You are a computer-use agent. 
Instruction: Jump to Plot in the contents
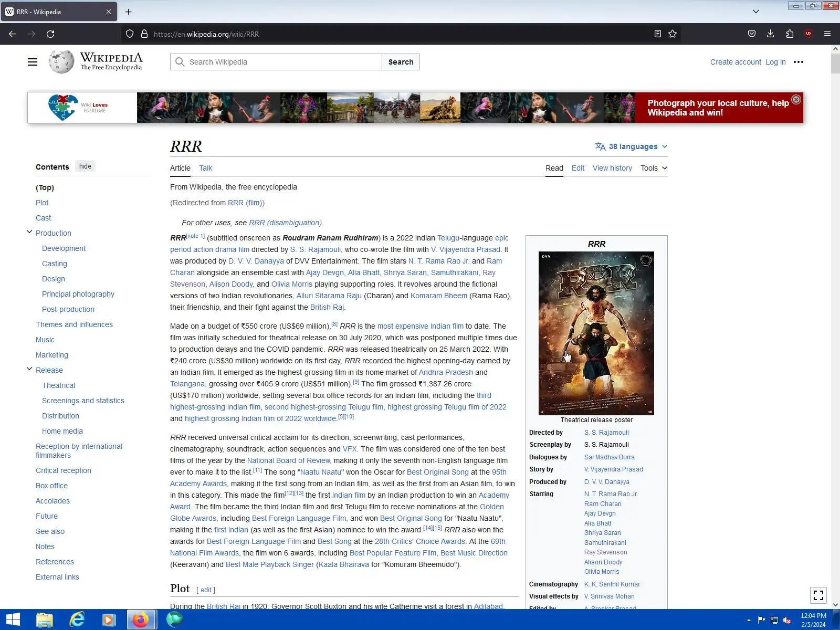(x=42, y=203)
